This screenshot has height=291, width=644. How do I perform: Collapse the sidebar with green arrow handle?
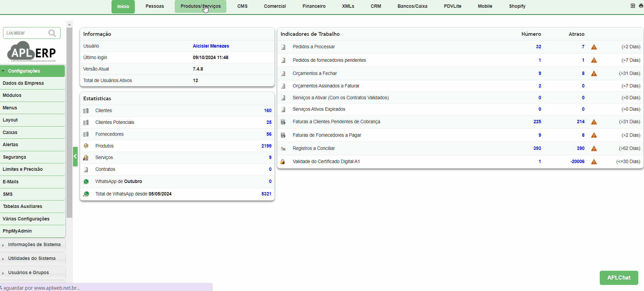pos(75,157)
